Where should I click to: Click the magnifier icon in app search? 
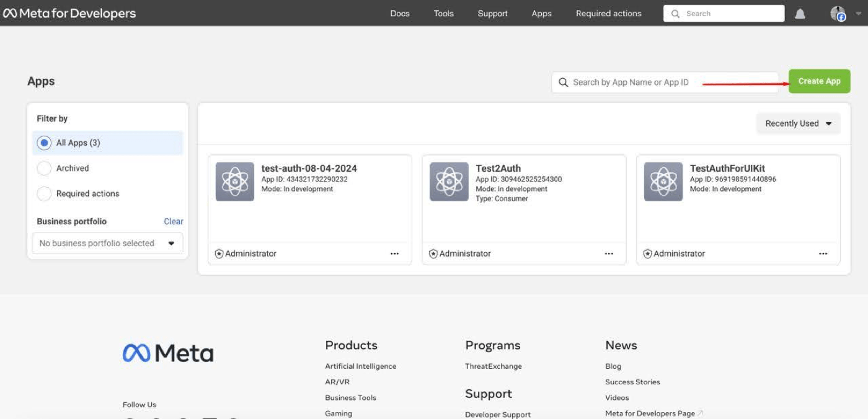563,82
